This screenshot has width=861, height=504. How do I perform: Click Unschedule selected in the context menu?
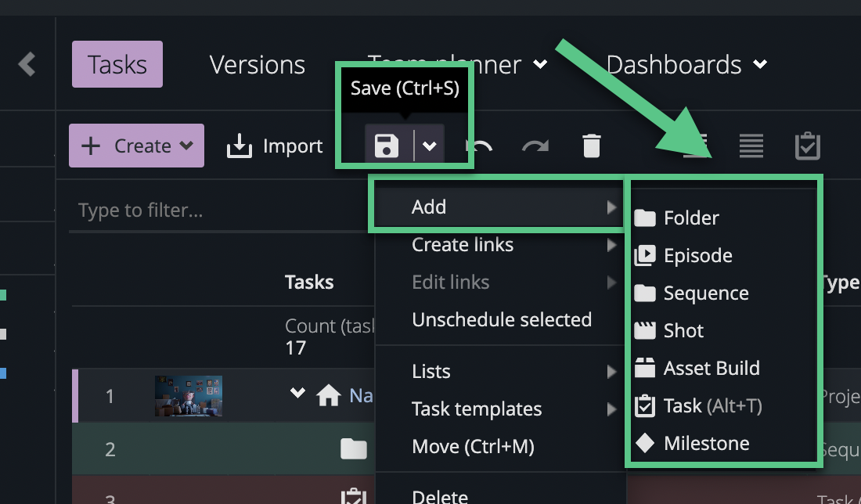tap(502, 319)
